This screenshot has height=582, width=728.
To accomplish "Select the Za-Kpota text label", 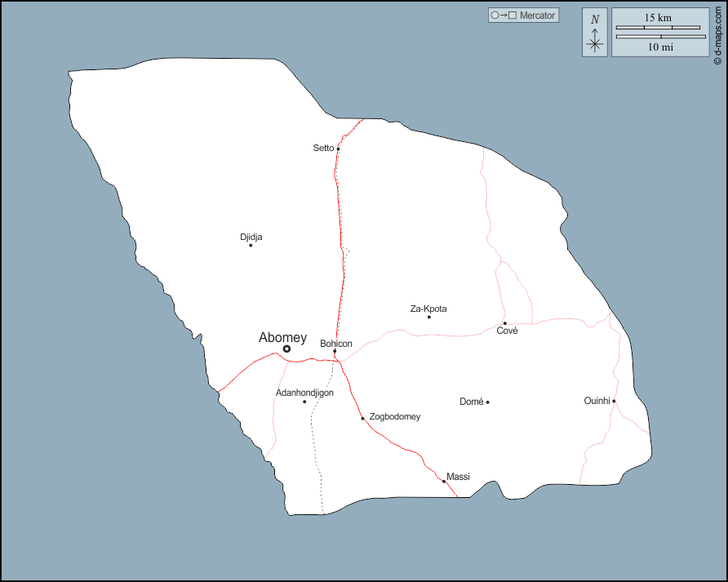I will point(428,309).
